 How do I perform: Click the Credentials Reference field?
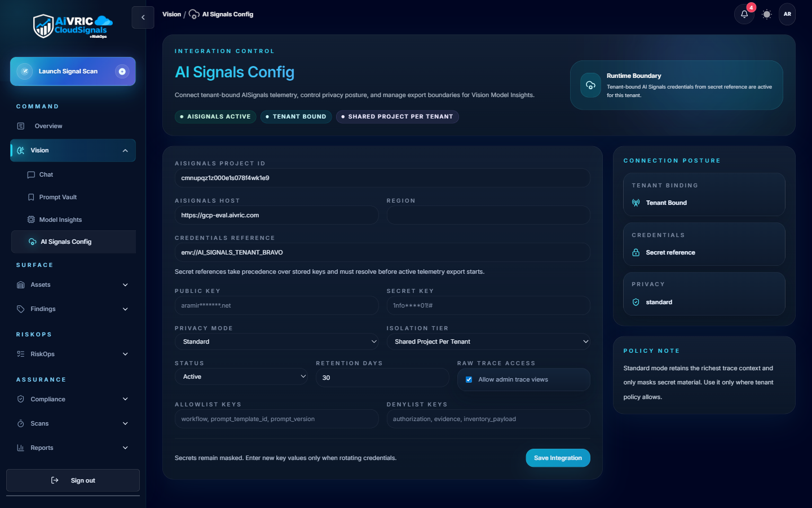tap(382, 252)
